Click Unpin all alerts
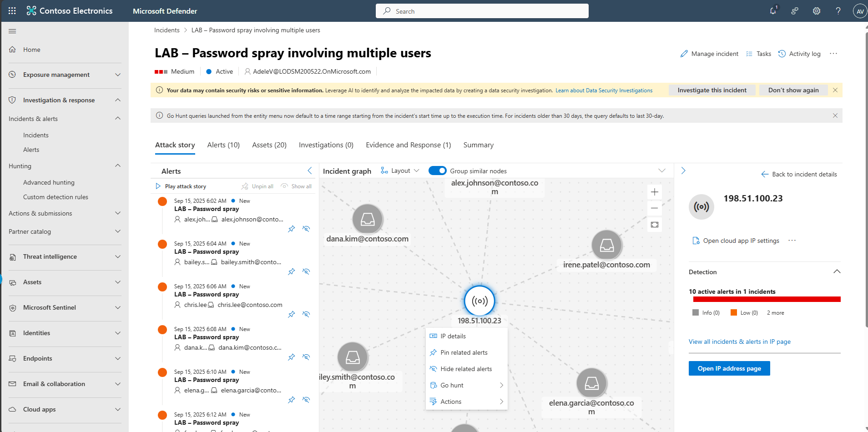 click(257, 186)
